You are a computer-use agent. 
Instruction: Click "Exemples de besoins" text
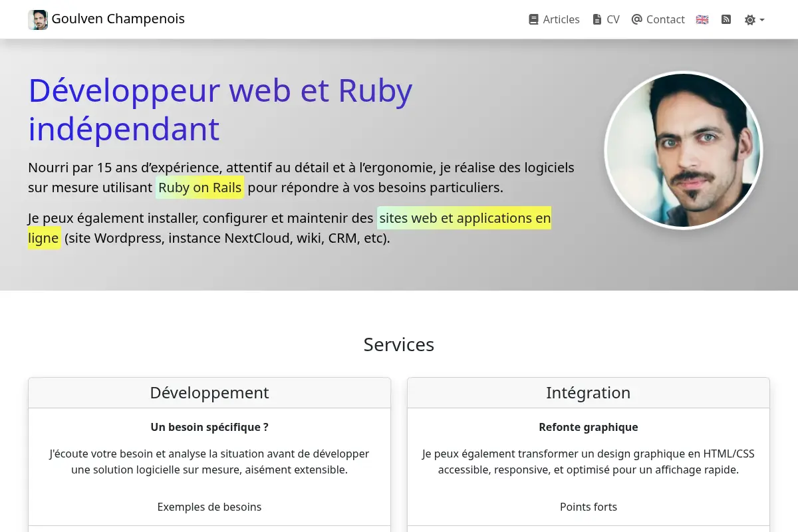click(209, 507)
